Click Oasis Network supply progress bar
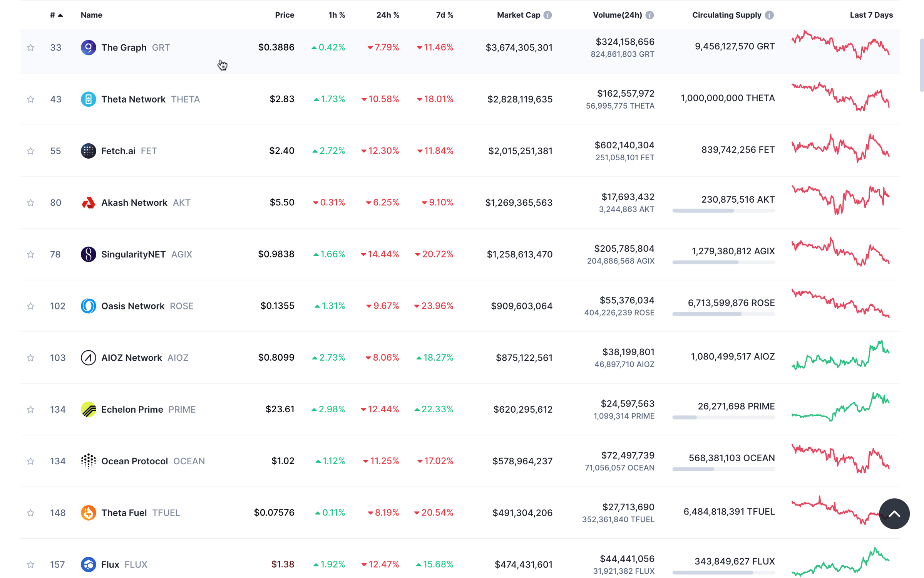Viewport: 924px width, 578px height. click(x=723, y=314)
